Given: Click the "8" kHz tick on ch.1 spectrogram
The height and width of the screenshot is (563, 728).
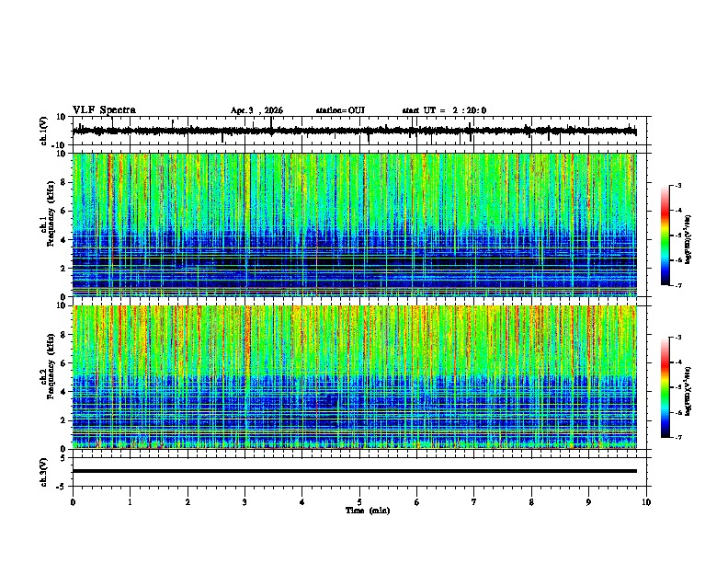Looking at the screenshot, I should pos(63,182).
